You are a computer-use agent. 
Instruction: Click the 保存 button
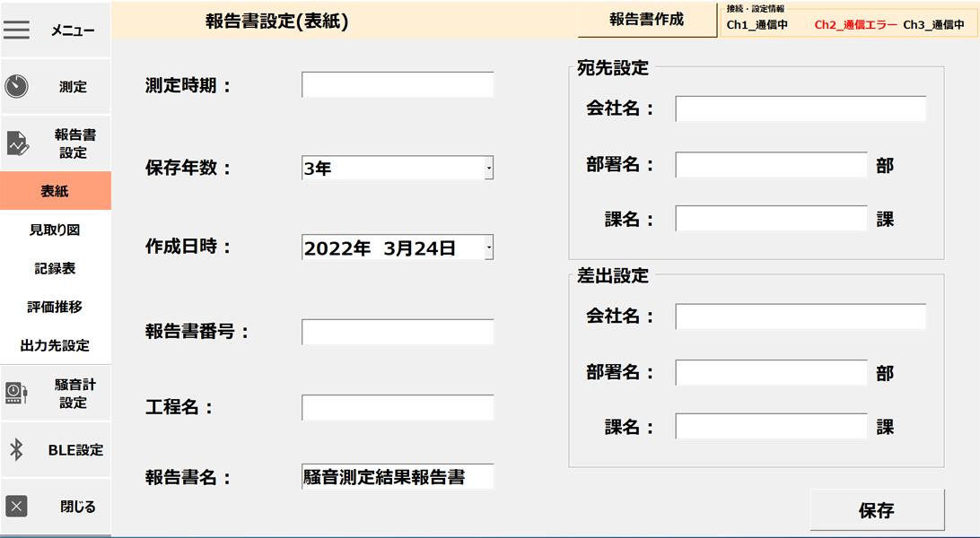[x=877, y=510]
